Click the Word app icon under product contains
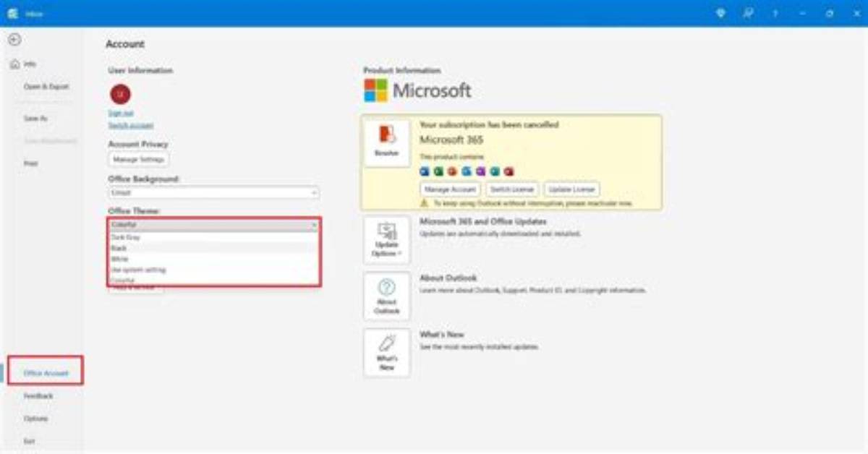Viewport: 868px width, 454px height. 425,171
